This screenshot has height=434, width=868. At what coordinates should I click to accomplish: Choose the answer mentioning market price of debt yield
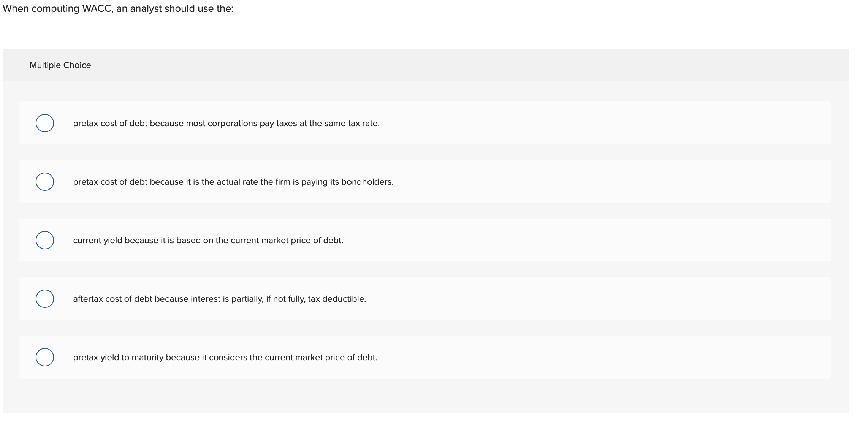[225, 357]
